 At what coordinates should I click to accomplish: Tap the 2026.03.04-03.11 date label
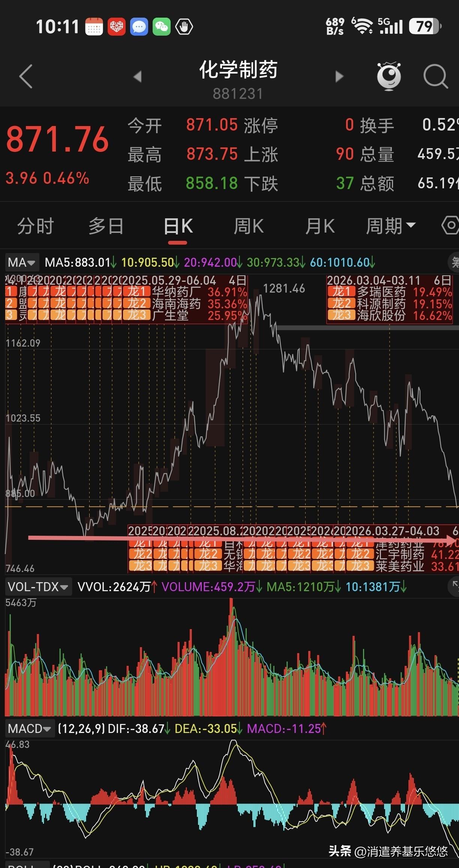[x=373, y=281]
